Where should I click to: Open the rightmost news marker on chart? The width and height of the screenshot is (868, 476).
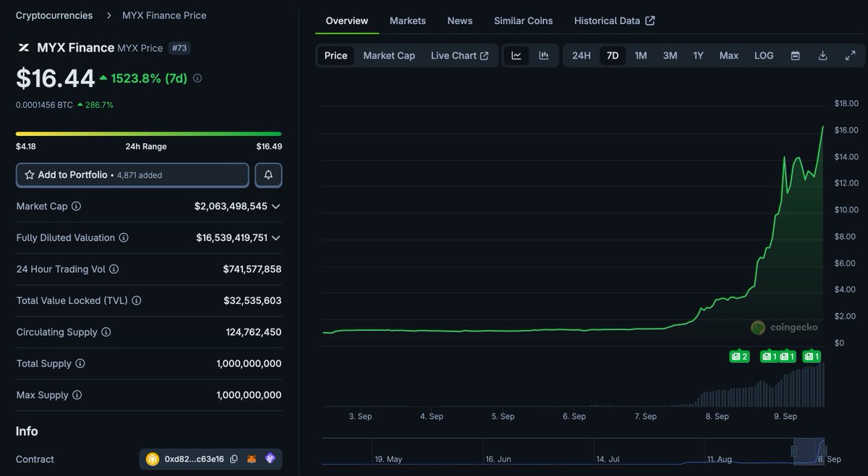[x=812, y=356]
